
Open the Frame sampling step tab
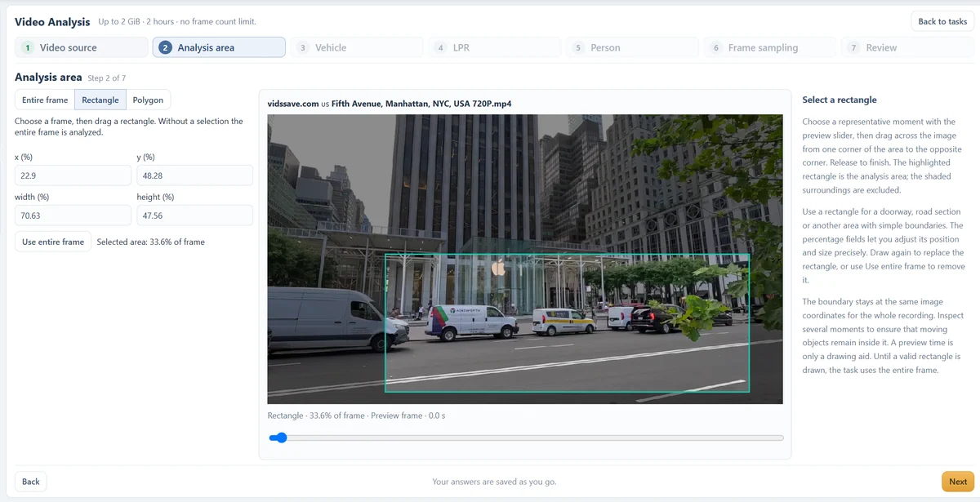770,47
